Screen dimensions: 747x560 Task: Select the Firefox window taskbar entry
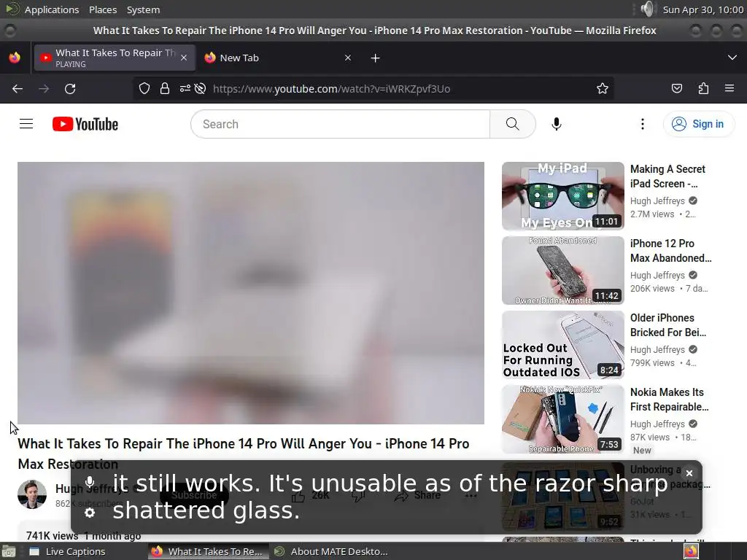click(x=208, y=551)
